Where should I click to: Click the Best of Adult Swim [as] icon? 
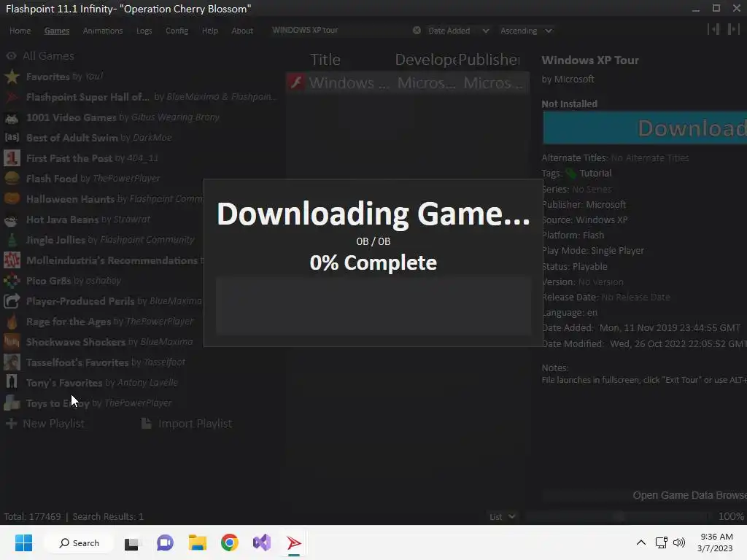tap(12, 138)
